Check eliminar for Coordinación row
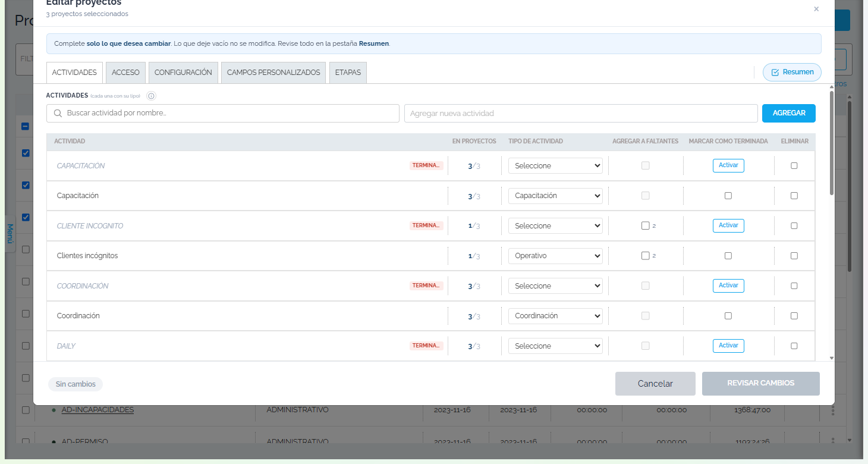 click(x=794, y=316)
